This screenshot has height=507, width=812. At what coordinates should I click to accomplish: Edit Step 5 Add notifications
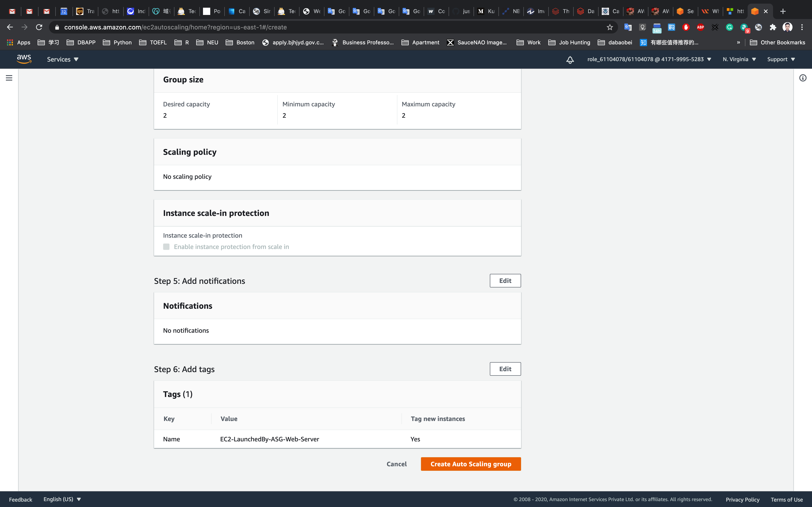point(505,281)
